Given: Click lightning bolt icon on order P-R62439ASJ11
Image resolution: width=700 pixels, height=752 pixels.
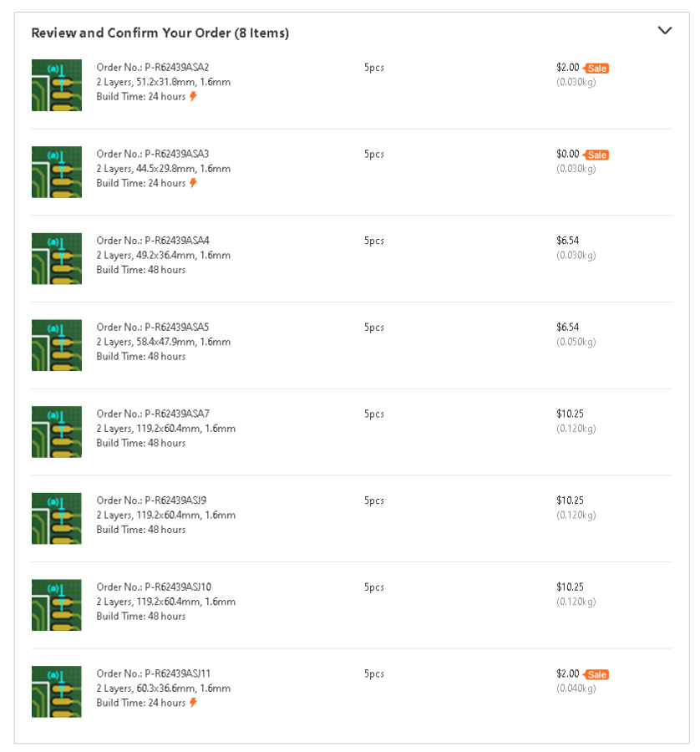Looking at the screenshot, I should (x=193, y=703).
